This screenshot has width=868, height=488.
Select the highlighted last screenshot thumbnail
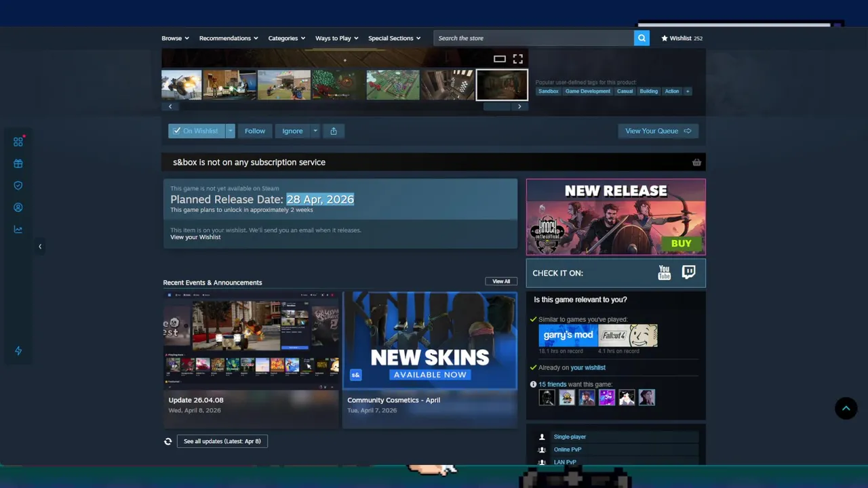point(502,85)
